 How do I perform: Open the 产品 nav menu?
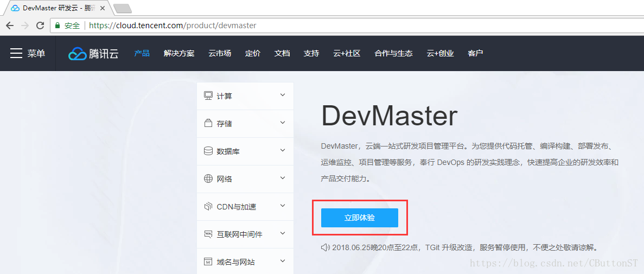click(x=142, y=53)
